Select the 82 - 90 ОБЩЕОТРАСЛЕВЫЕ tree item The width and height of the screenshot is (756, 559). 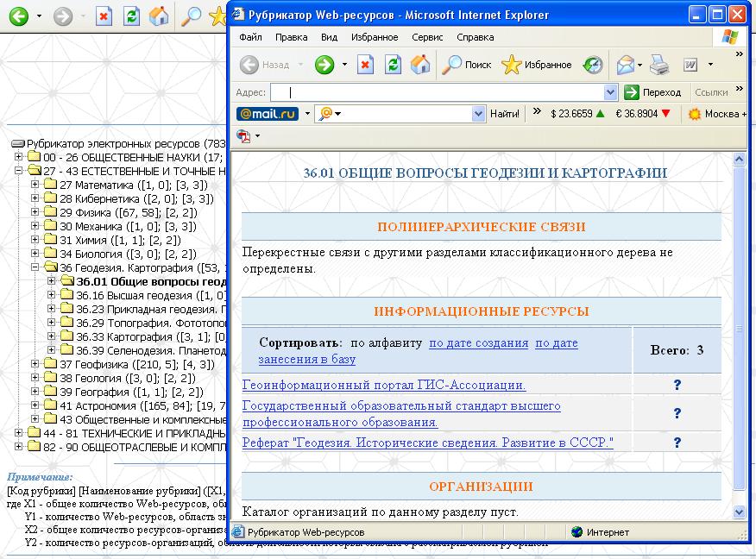135,447
